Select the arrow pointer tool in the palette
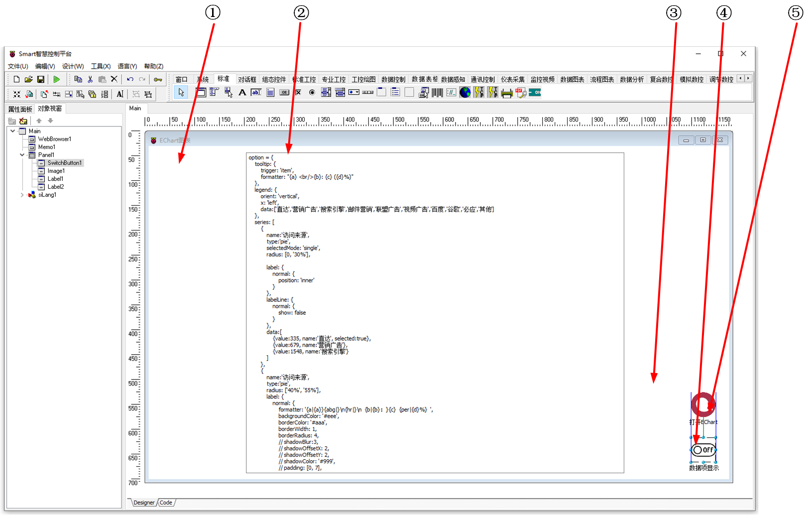The width and height of the screenshot is (812, 515). [x=181, y=92]
